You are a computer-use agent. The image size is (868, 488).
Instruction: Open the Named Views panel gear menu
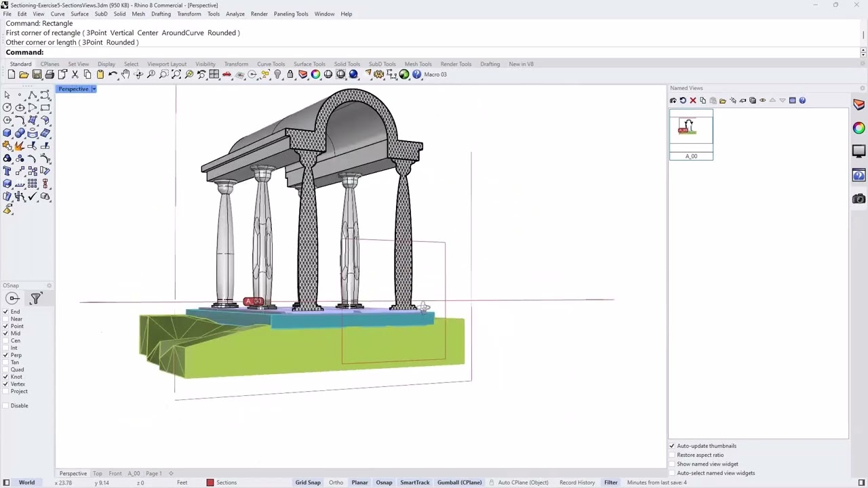tap(863, 88)
